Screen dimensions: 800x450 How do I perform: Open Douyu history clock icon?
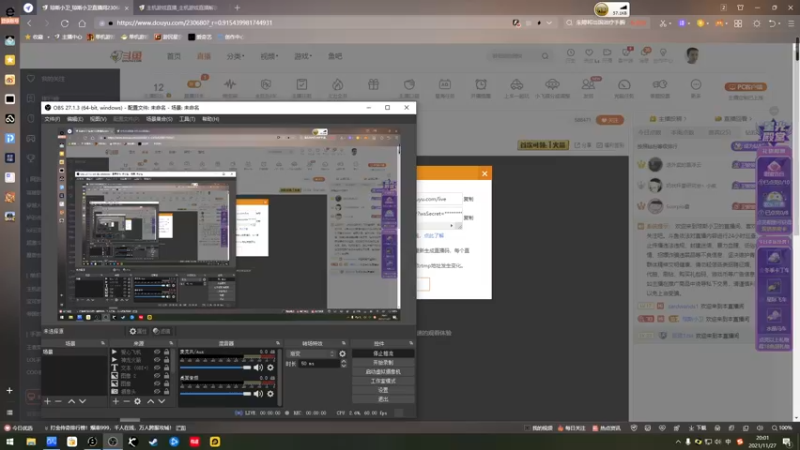[570, 53]
